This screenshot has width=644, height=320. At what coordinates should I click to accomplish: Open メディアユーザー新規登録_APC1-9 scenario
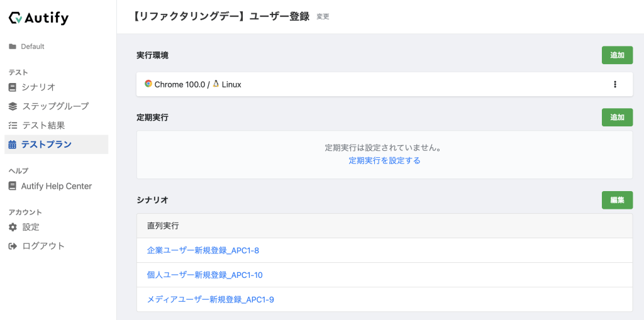click(210, 300)
